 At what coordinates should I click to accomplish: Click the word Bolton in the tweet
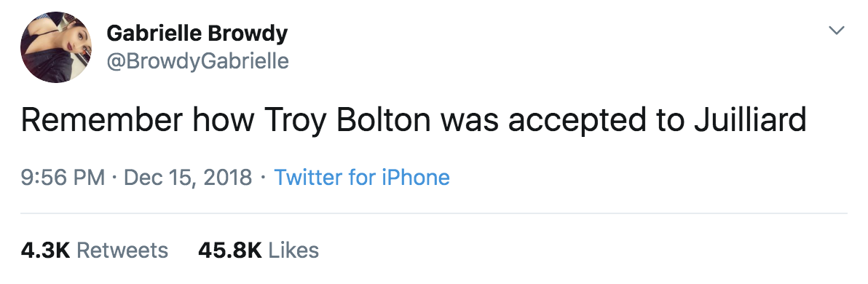coord(383,120)
